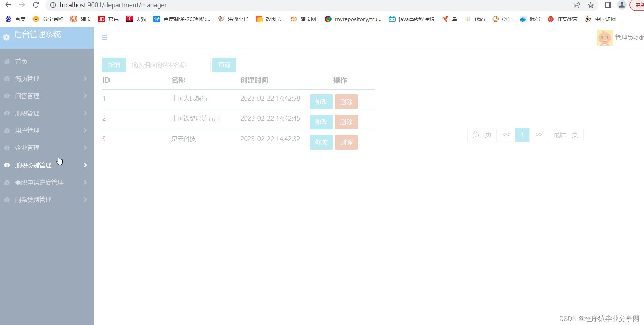This screenshot has height=325, width=644.
Task: Select page 1 in pagination
Action: pyautogui.click(x=522, y=135)
